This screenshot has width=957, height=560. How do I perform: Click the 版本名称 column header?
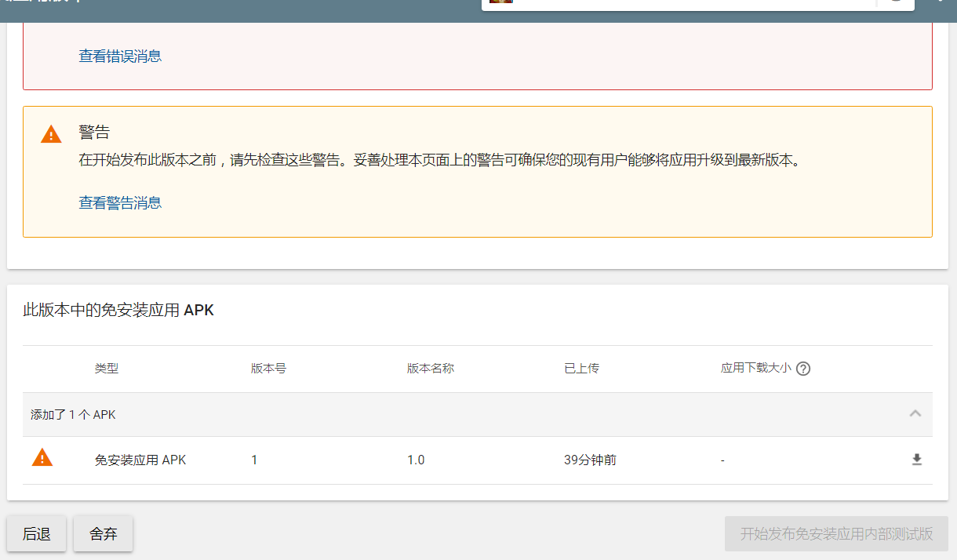coord(431,369)
